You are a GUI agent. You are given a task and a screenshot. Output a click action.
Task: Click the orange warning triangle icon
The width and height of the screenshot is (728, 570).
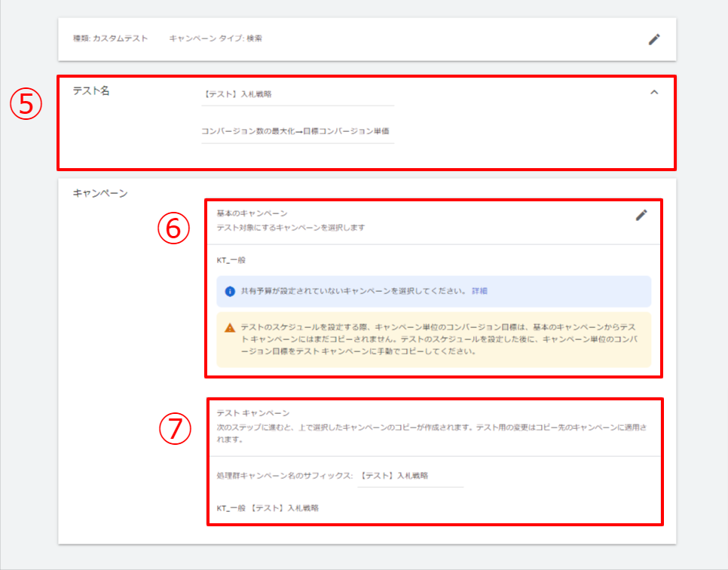pyautogui.click(x=230, y=328)
